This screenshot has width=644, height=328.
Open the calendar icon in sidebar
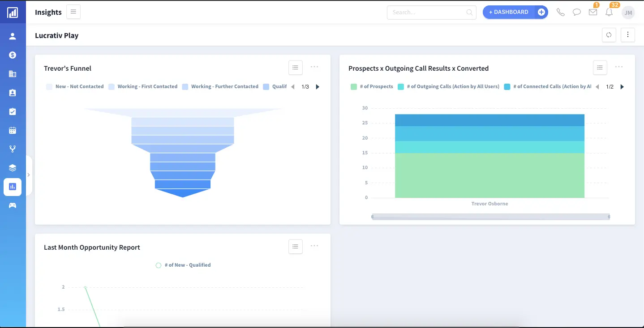tap(13, 130)
